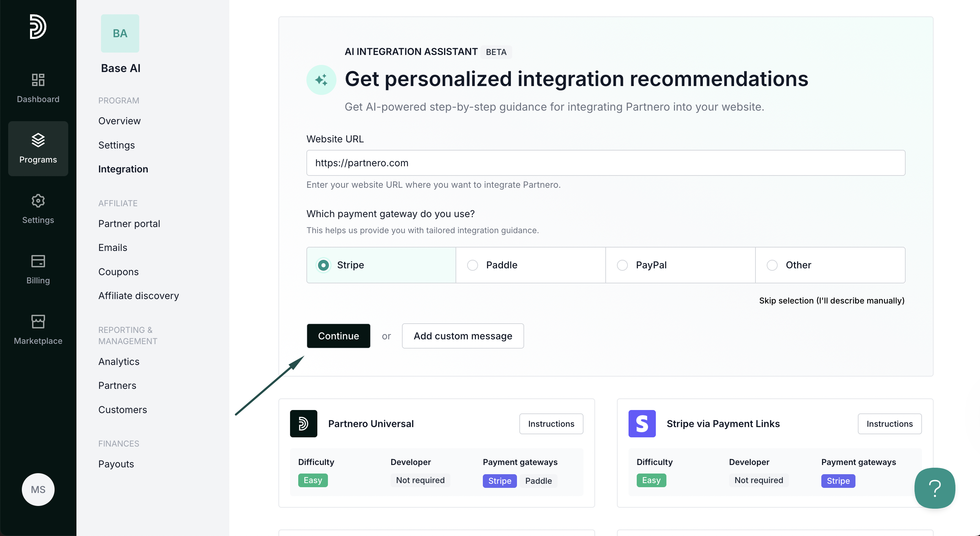Viewport: 980px width, 536px height.
Task: Click Easy badge in Stripe Payment Links card
Action: pos(651,480)
